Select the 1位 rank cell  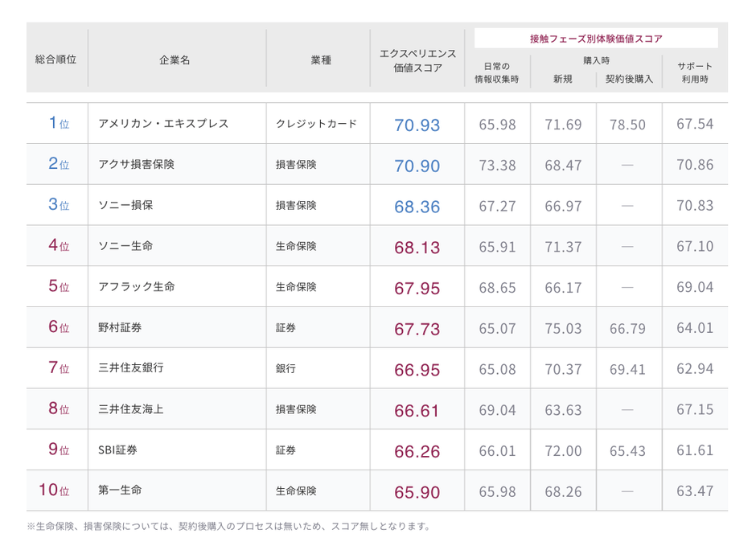(58, 124)
